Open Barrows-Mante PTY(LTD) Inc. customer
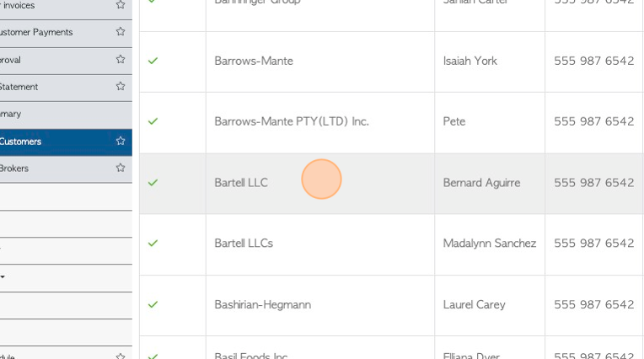644x359 pixels. (292, 121)
